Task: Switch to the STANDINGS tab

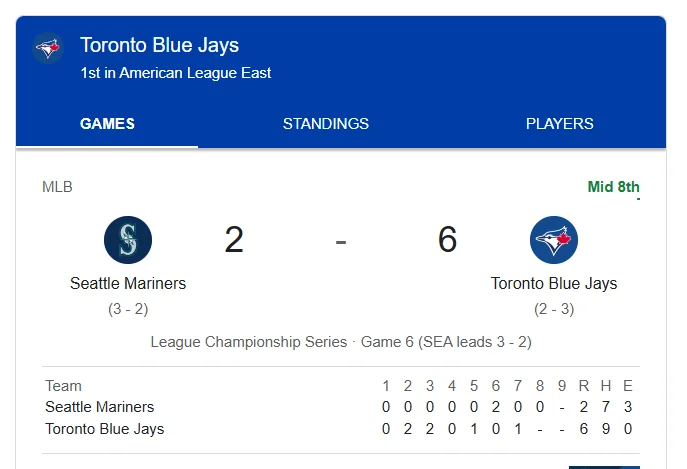Action: [326, 124]
